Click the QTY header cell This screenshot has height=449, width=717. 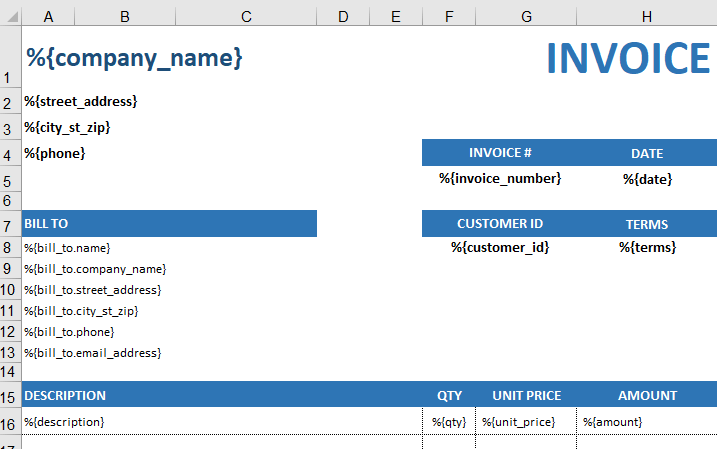[x=449, y=395]
